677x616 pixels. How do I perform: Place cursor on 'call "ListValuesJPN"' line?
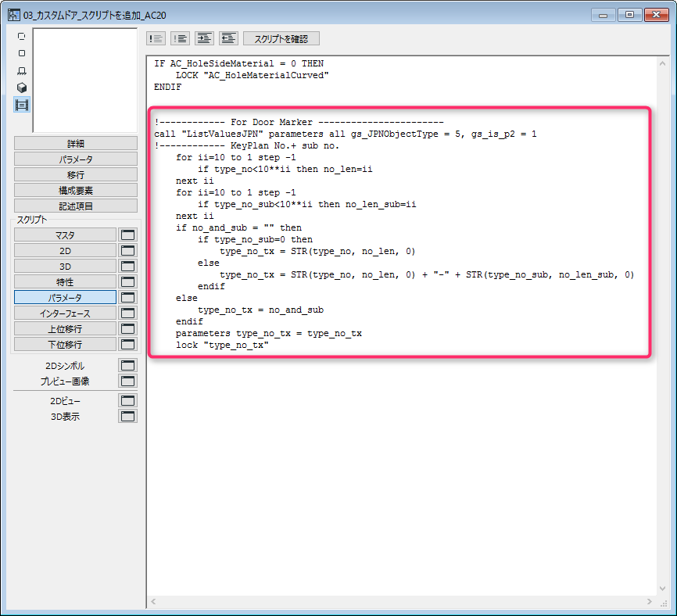click(x=345, y=134)
